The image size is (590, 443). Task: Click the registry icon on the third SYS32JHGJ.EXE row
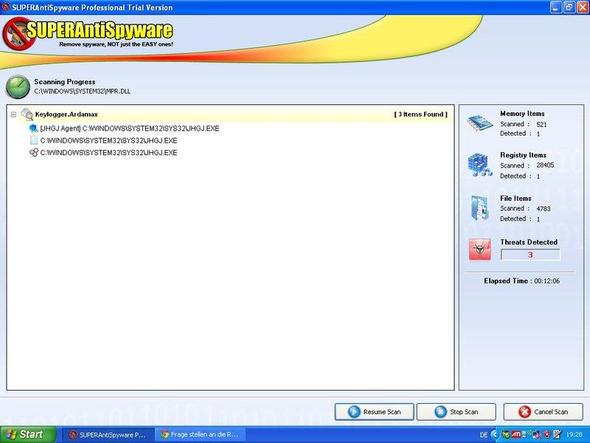[x=34, y=152]
